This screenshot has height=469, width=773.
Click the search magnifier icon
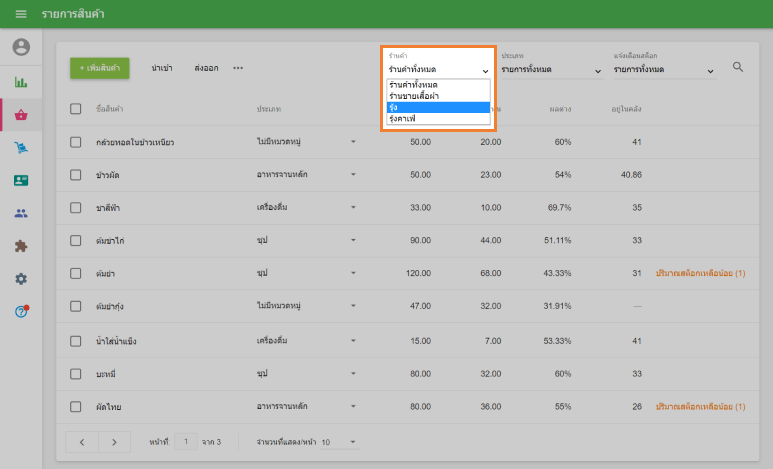738,67
